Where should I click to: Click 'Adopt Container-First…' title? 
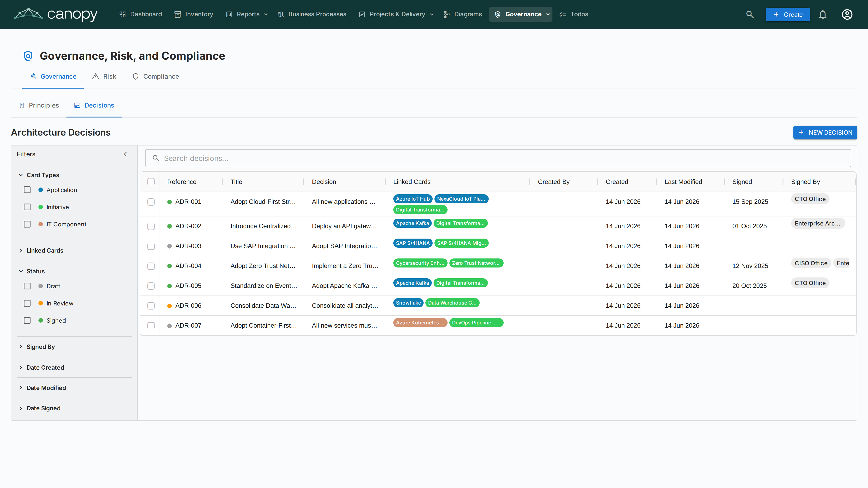tap(264, 326)
